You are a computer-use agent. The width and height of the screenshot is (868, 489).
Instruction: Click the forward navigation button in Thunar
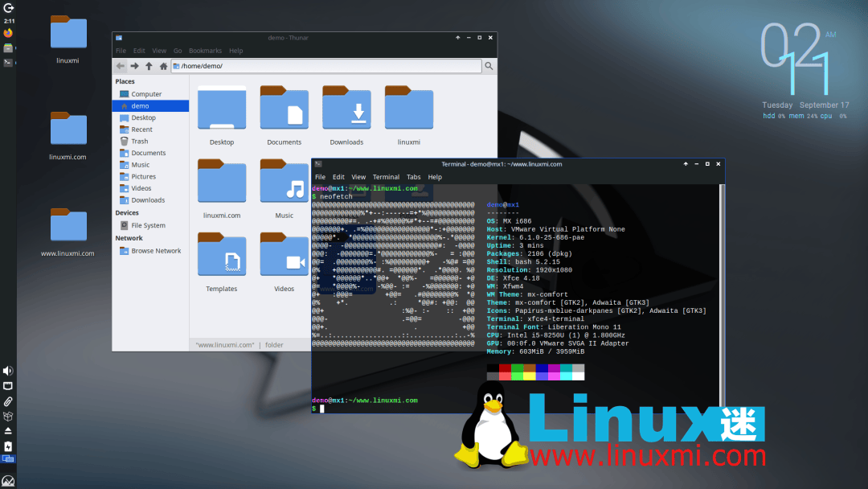[x=133, y=66]
